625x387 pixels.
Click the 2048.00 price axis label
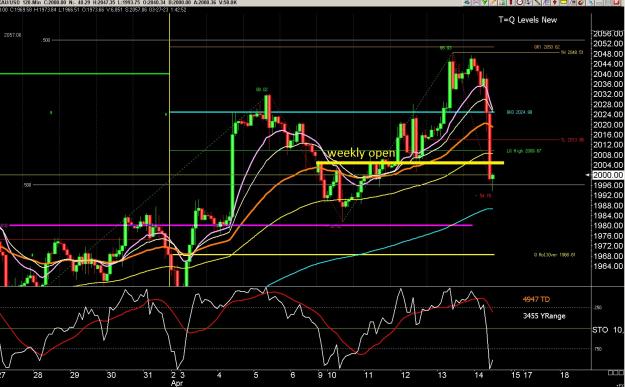pyautogui.click(x=608, y=54)
